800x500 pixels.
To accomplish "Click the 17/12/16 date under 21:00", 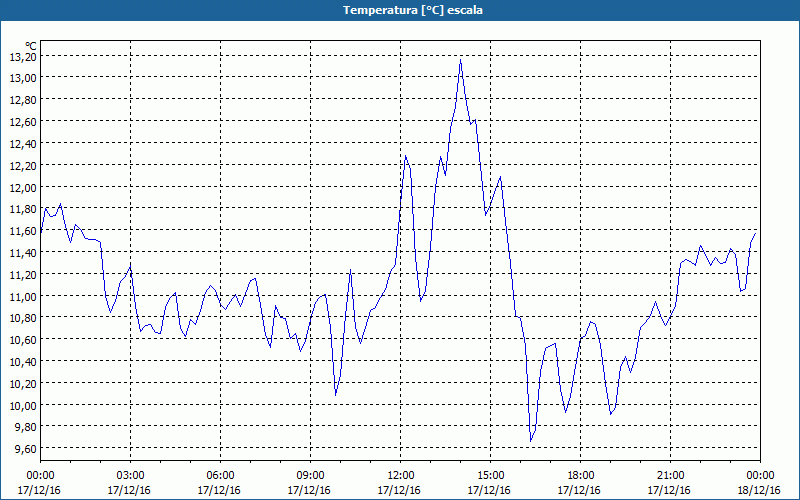I will pyautogui.click(x=669, y=490).
